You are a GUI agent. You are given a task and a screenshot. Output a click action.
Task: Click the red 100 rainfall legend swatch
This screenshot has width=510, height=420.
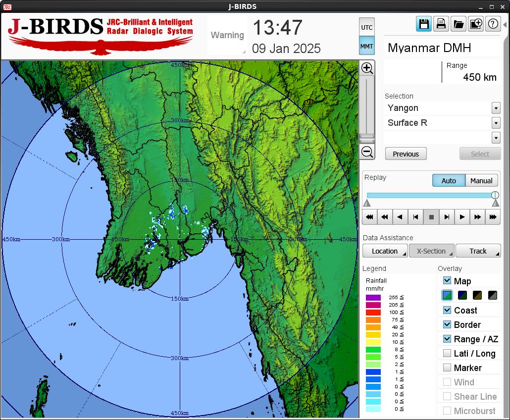(x=373, y=313)
